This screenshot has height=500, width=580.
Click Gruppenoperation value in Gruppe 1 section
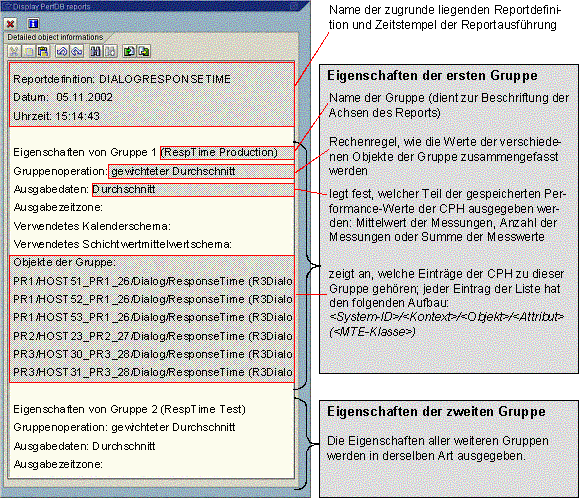coord(173,171)
